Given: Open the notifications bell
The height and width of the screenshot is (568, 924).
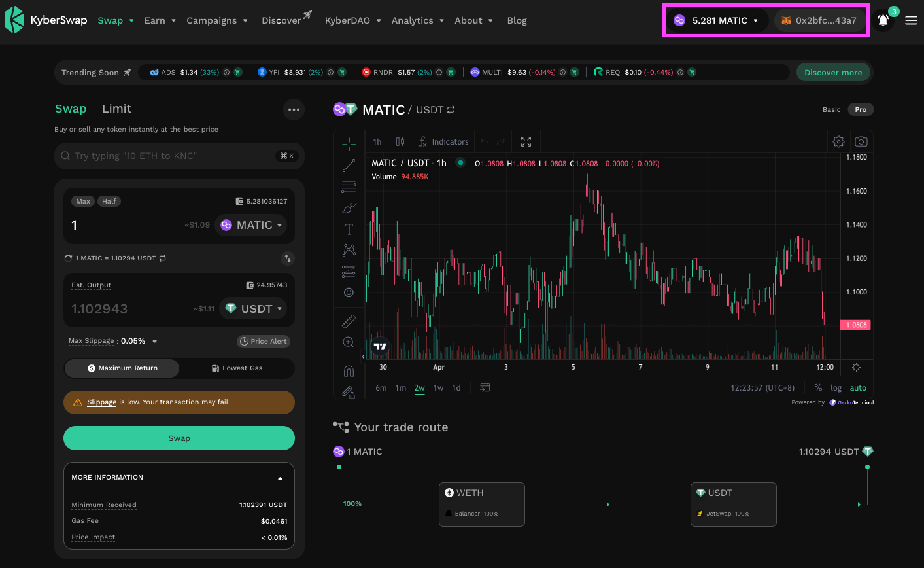Looking at the screenshot, I should point(883,20).
